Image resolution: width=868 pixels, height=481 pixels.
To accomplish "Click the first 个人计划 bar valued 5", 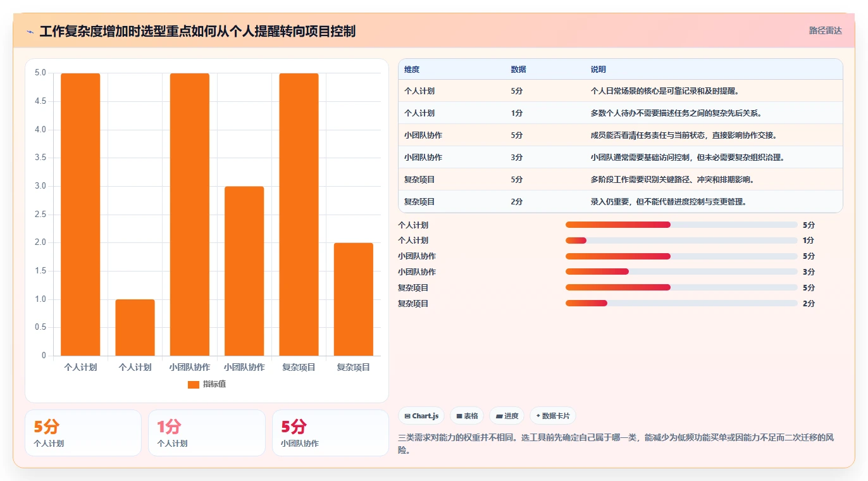I will (x=80, y=215).
